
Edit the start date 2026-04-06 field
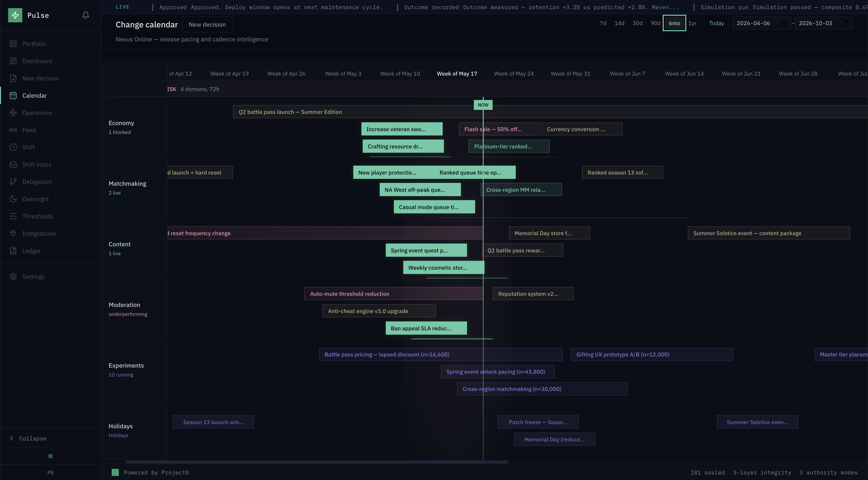point(762,23)
